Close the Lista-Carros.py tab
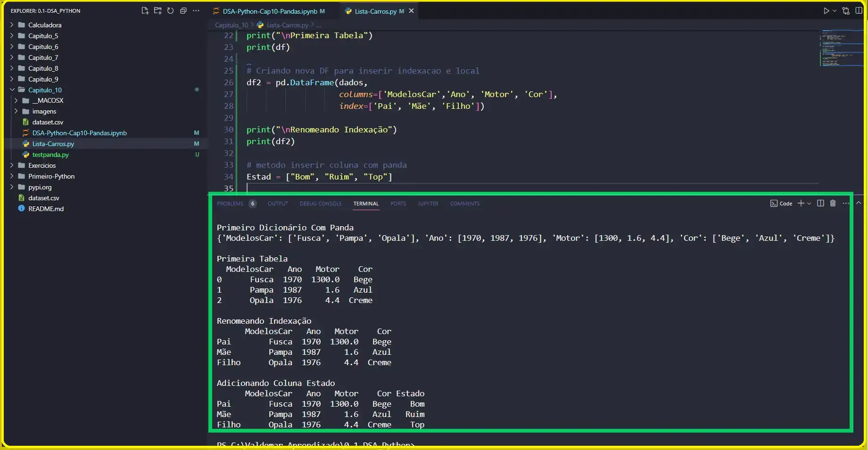This screenshot has height=450, width=868. (411, 11)
